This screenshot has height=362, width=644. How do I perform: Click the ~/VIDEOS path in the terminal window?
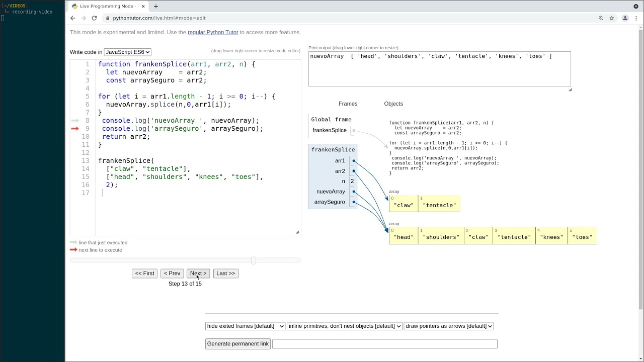[x=14, y=6]
